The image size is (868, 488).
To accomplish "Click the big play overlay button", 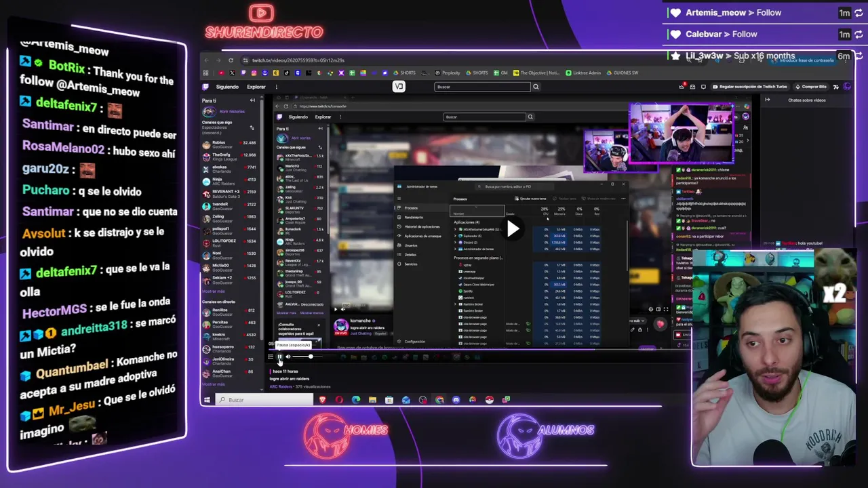I will click(513, 229).
